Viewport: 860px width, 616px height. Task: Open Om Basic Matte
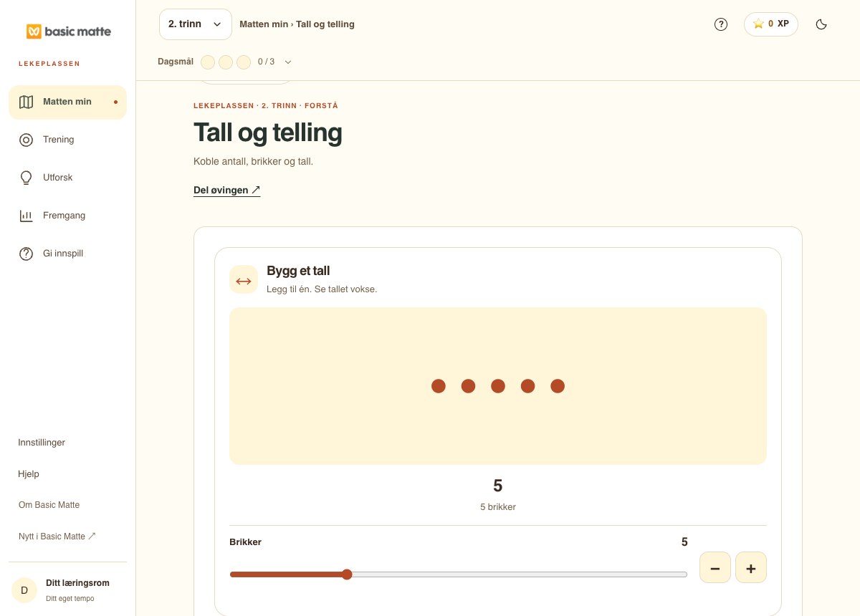coord(49,505)
